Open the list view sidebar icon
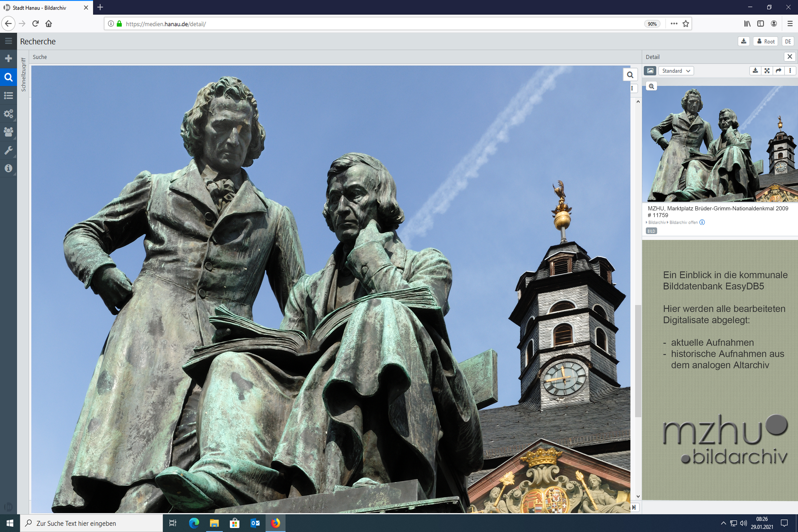 click(x=9, y=95)
